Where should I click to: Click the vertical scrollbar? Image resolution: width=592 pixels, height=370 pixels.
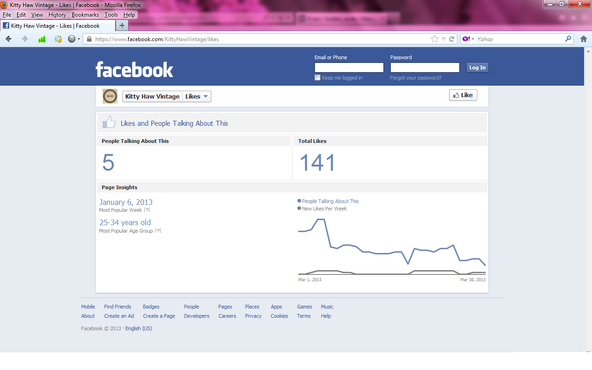[x=588, y=200]
